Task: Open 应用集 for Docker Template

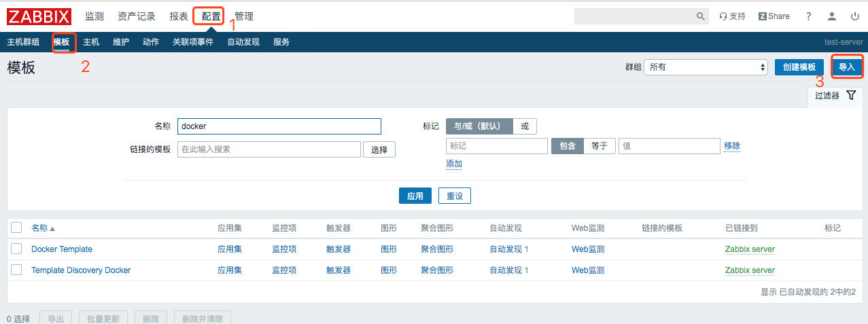Action: coord(230,249)
